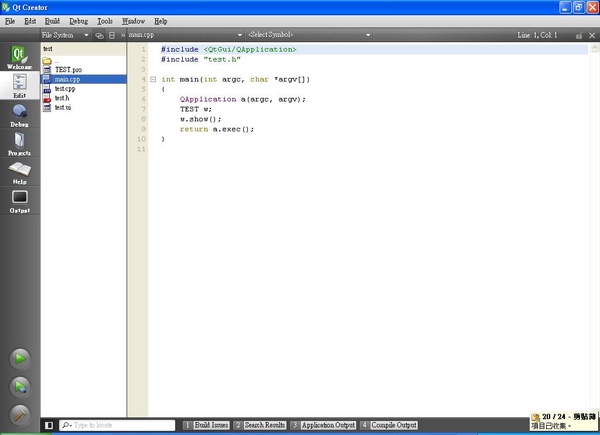
Task: Open the Projects mode
Action: [19, 144]
